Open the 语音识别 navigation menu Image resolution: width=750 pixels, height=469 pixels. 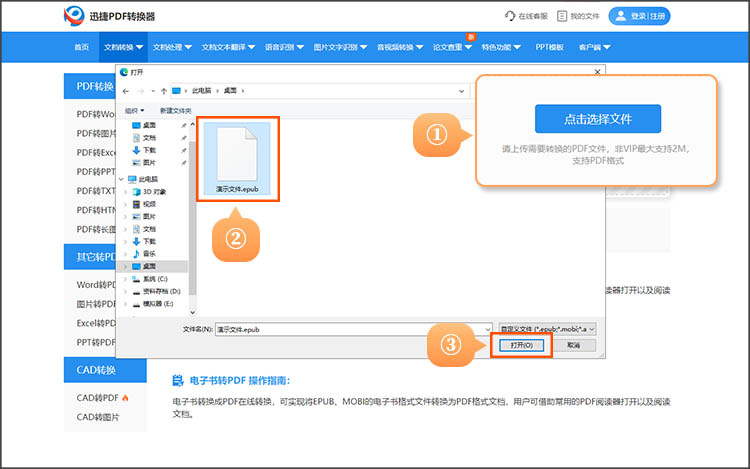[284, 47]
